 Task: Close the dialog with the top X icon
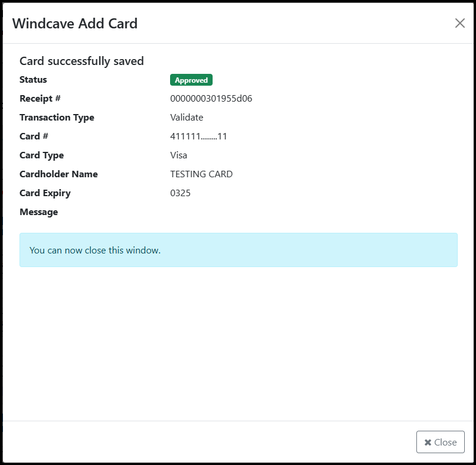click(x=459, y=23)
